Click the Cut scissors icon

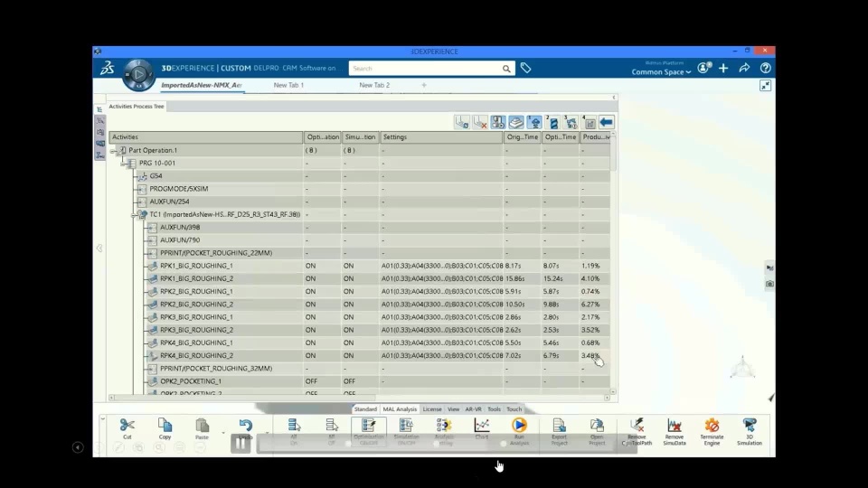(127, 425)
